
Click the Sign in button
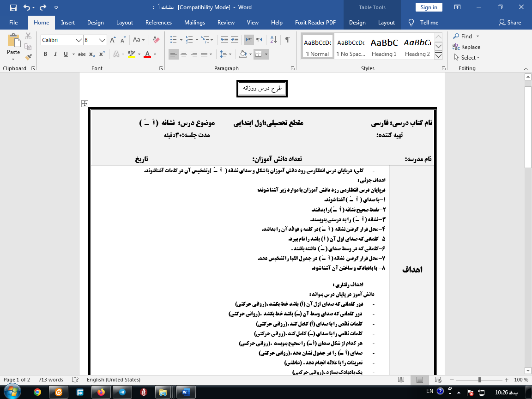[429, 7]
